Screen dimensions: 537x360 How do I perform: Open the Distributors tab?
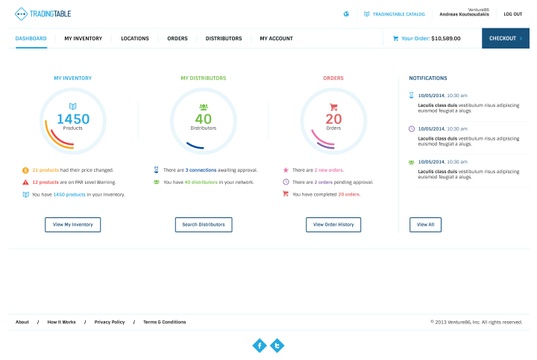224,38
